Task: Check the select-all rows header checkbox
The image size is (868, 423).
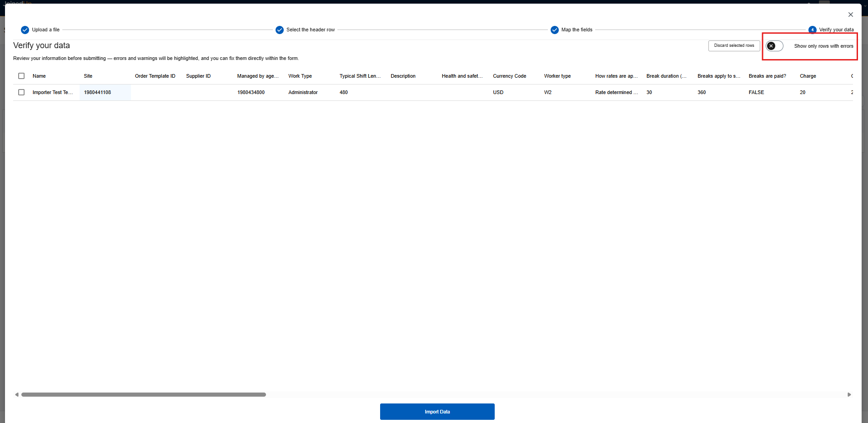Action: [21, 76]
